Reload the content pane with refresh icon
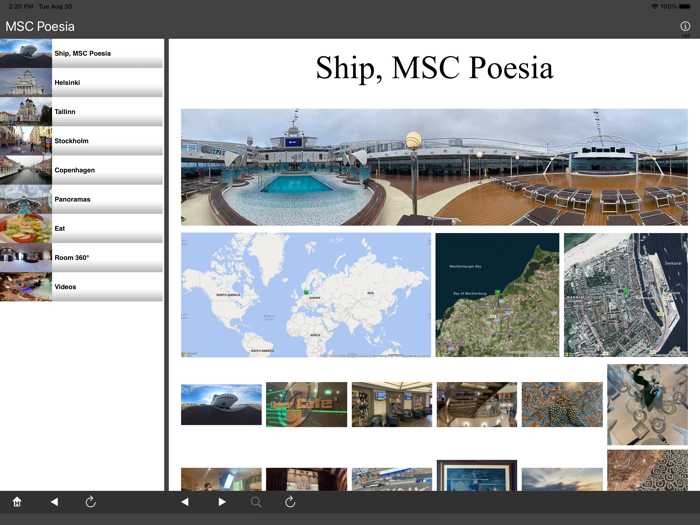Screen dimensions: 700x525 pyautogui.click(x=290, y=502)
